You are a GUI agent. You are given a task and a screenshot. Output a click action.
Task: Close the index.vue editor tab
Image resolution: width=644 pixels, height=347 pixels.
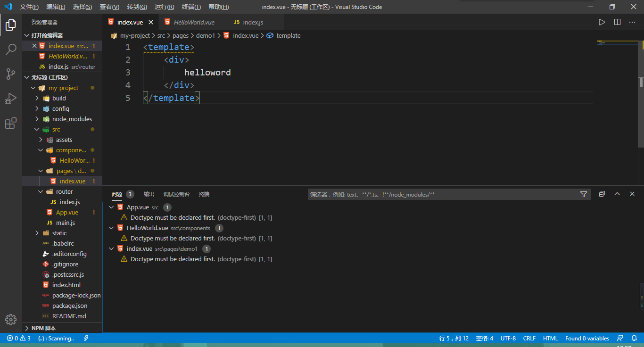151,22
